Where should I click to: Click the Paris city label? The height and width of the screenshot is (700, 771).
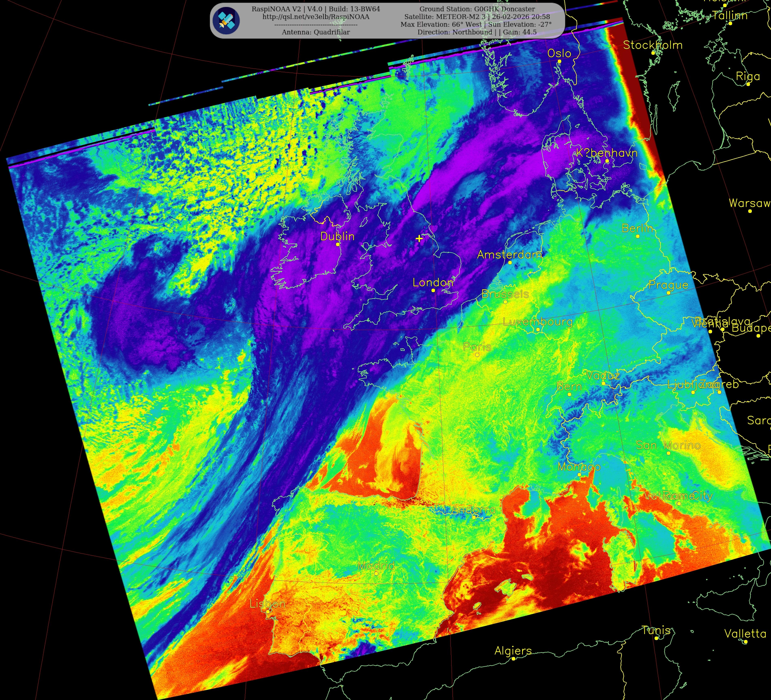tap(477, 347)
